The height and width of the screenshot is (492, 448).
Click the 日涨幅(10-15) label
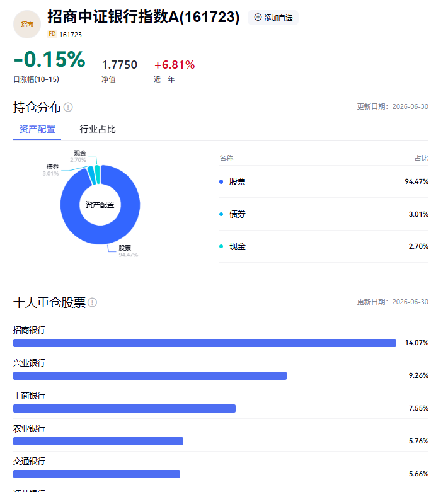(36, 79)
